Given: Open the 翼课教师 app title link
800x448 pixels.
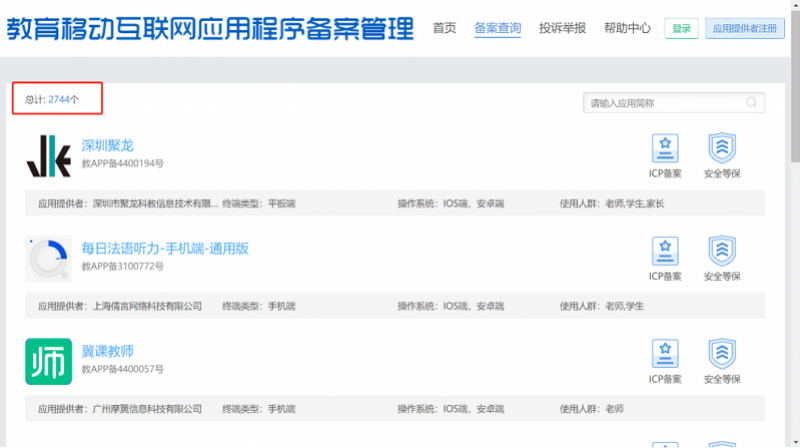Looking at the screenshot, I should click(x=108, y=351).
